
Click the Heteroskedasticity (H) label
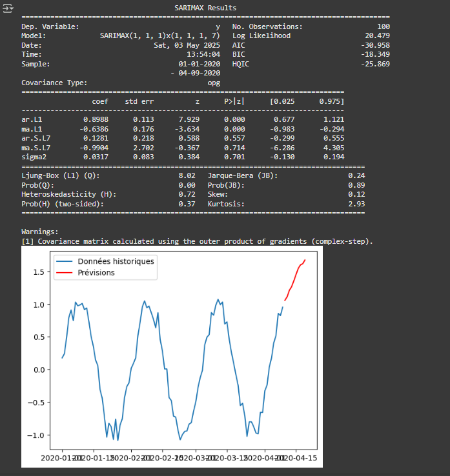pos(68,195)
